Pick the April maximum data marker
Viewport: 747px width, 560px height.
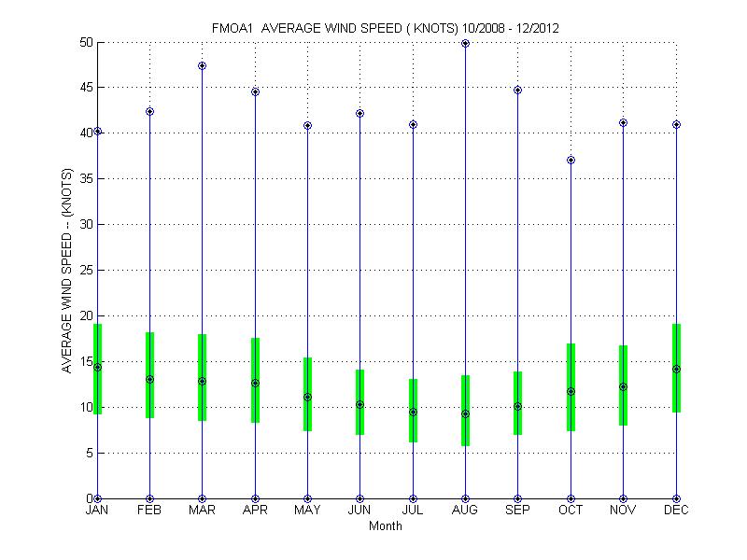pyautogui.click(x=255, y=91)
